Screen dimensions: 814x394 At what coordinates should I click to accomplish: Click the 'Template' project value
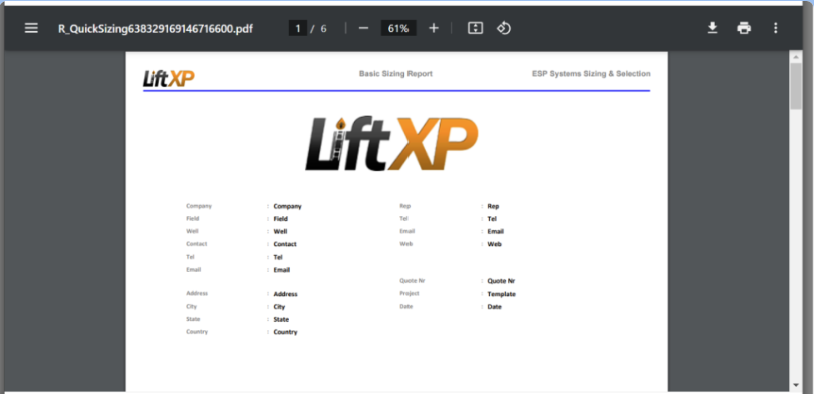pyautogui.click(x=501, y=294)
